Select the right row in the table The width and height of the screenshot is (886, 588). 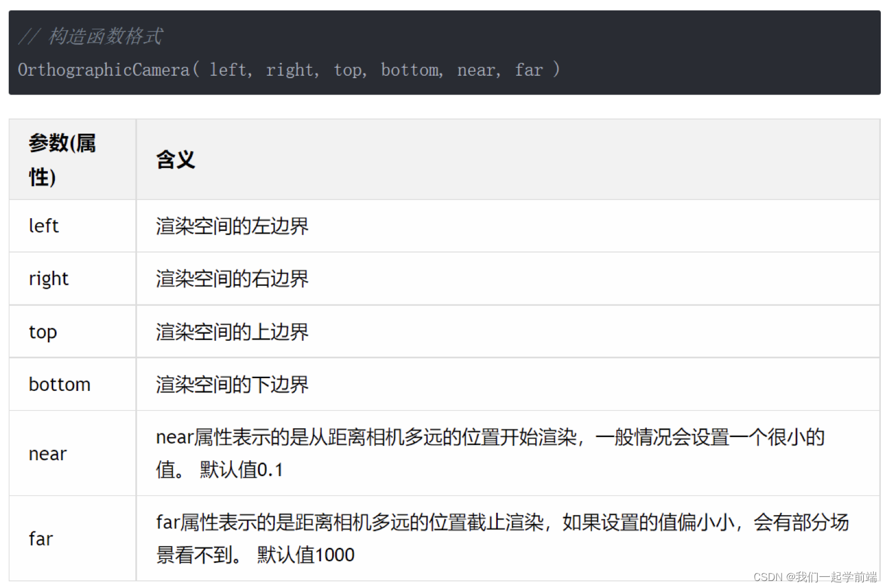(x=48, y=278)
